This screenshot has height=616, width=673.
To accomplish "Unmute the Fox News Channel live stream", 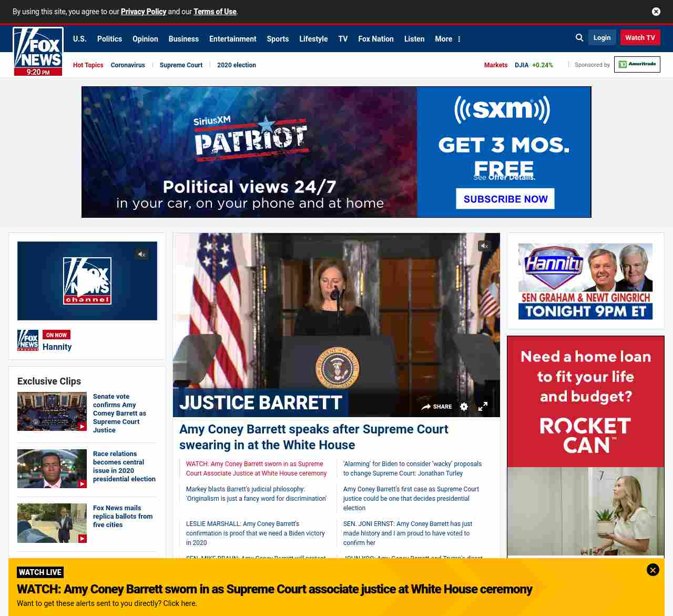I will coord(141,254).
